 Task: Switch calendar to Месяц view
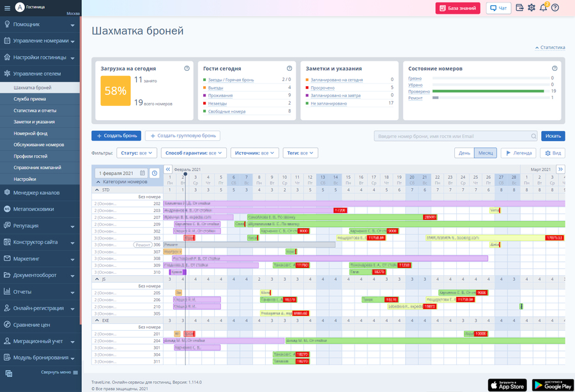click(485, 153)
